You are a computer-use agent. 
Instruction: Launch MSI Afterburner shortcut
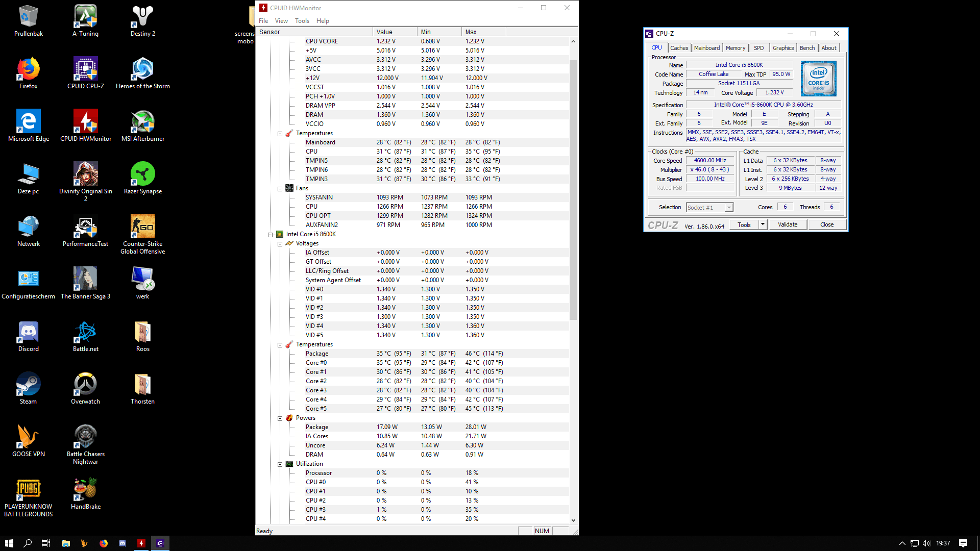pos(143,126)
